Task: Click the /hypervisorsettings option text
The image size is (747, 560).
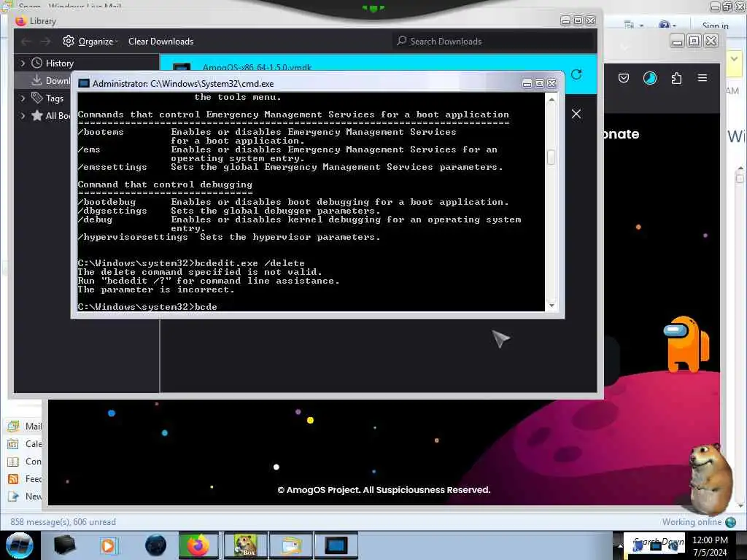Action: pyautogui.click(x=133, y=237)
